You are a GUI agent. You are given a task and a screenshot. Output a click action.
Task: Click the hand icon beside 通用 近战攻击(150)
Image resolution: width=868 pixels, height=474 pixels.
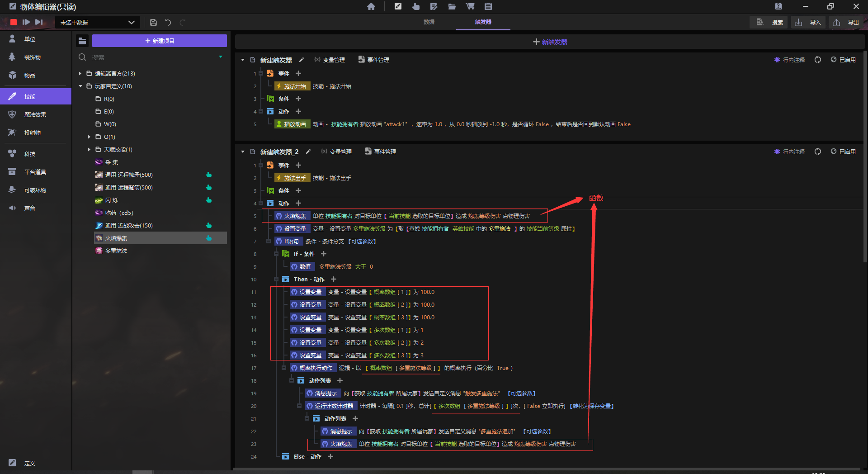[x=209, y=225]
